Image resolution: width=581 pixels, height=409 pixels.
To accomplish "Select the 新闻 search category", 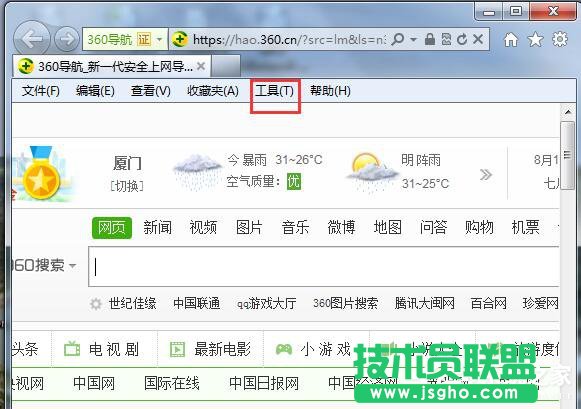I will (x=157, y=227).
